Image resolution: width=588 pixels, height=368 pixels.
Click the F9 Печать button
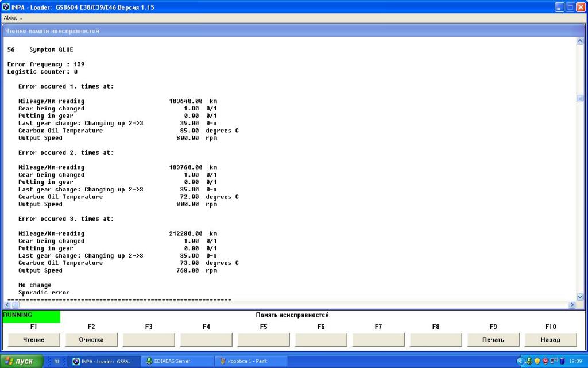click(x=493, y=340)
